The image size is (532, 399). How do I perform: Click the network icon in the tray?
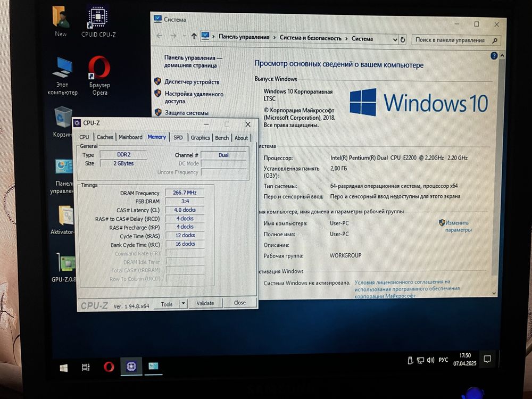[420, 360]
